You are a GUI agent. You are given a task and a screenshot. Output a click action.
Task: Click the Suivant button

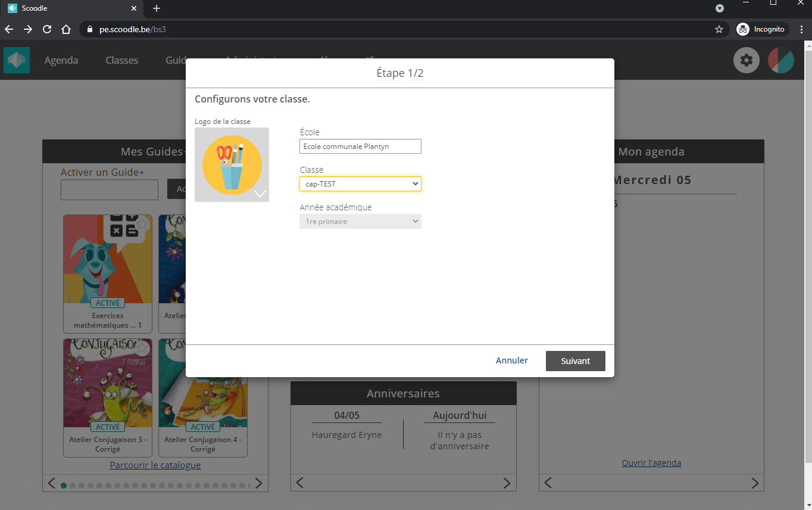(575, 361)
